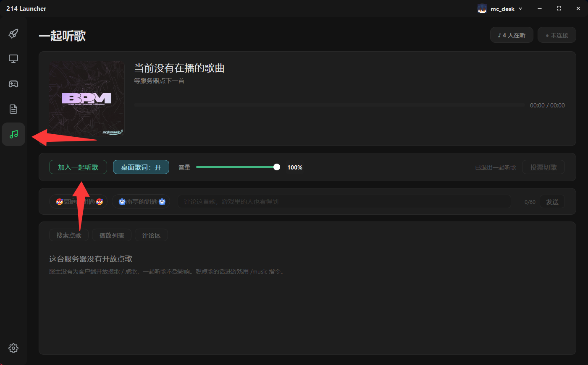Click the 一起听歌 page title
Screen dimensions: 588x365
click(x=63, y=36)
